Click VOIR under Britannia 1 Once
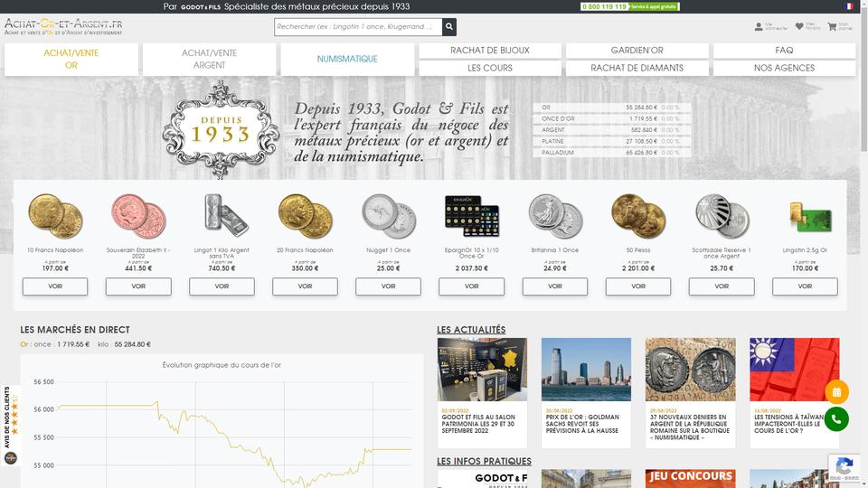The height and width of the screenshot is (488, 868). tap(555, 286)
